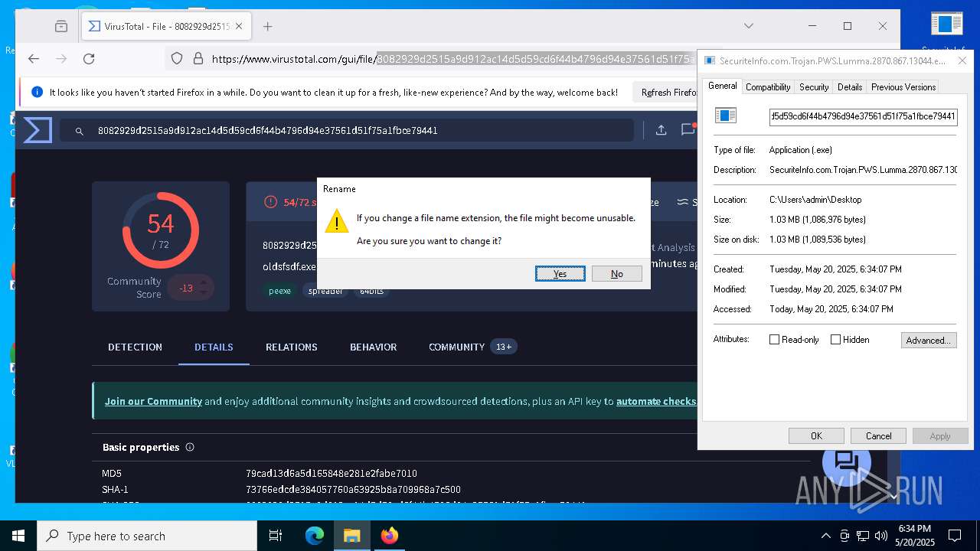The width and height of the screenshot is (980, 551).
Task: Toggle the Hidden attribute checkbox
Action: click(x=835, y=340)
